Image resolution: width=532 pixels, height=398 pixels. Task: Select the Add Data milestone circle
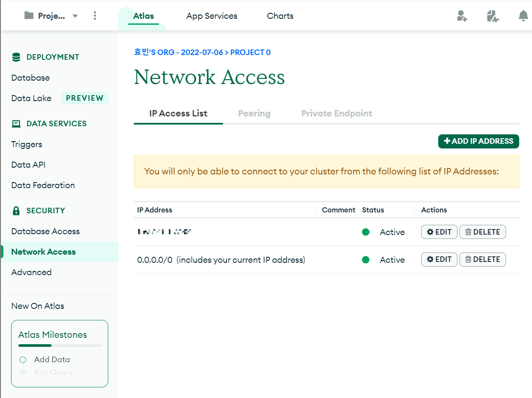tap(23, 360)
